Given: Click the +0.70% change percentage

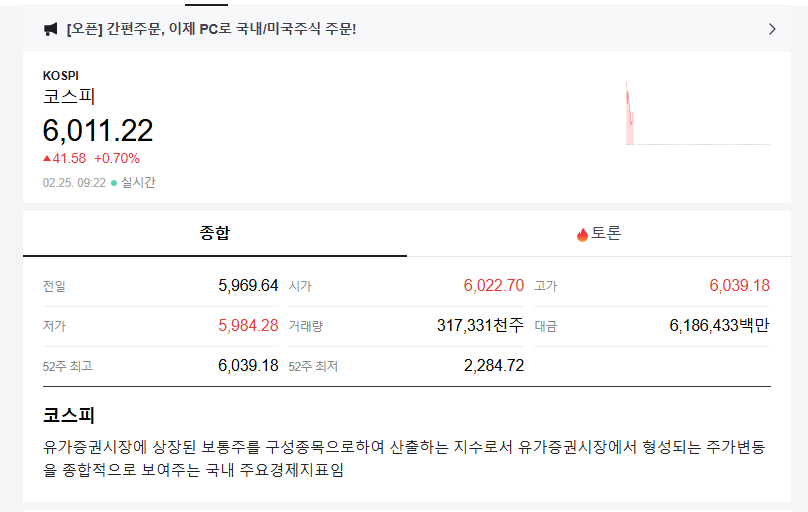Looking at the screenshot, I should (117, 159).
